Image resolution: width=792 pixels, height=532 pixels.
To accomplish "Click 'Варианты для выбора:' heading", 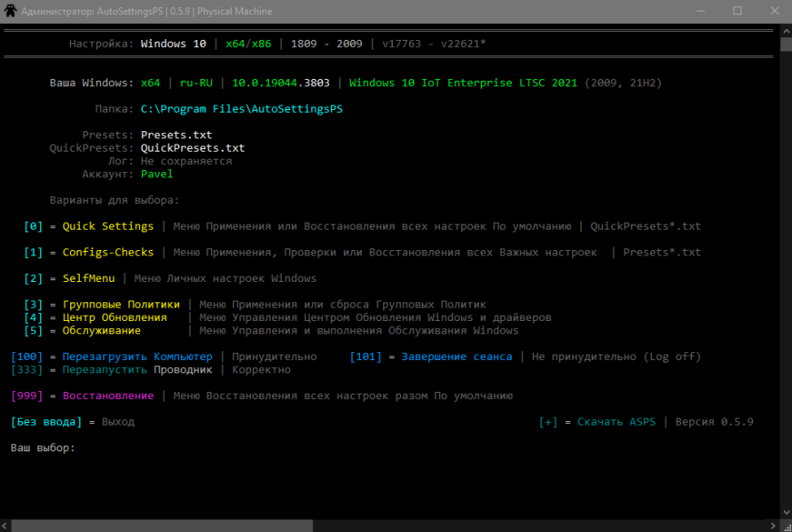I will click(114, 200).
